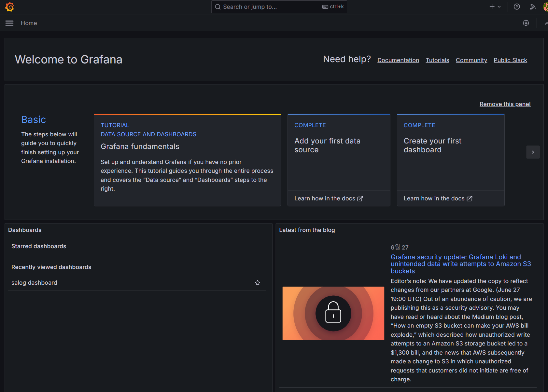Open Create your first dashboard card

click(451, 152)
